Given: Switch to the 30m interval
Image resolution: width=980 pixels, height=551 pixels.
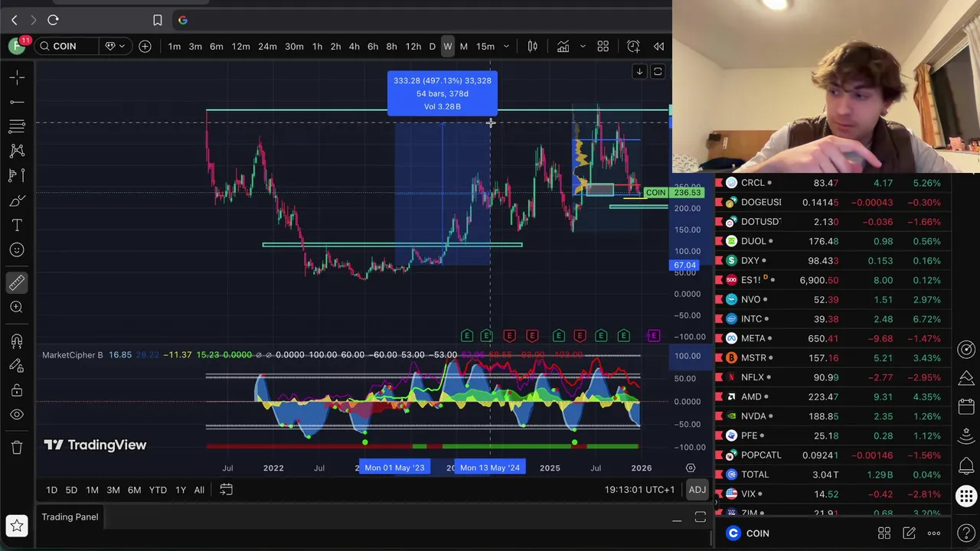Looking at the screenshot, I should click(x=294, y=47).
